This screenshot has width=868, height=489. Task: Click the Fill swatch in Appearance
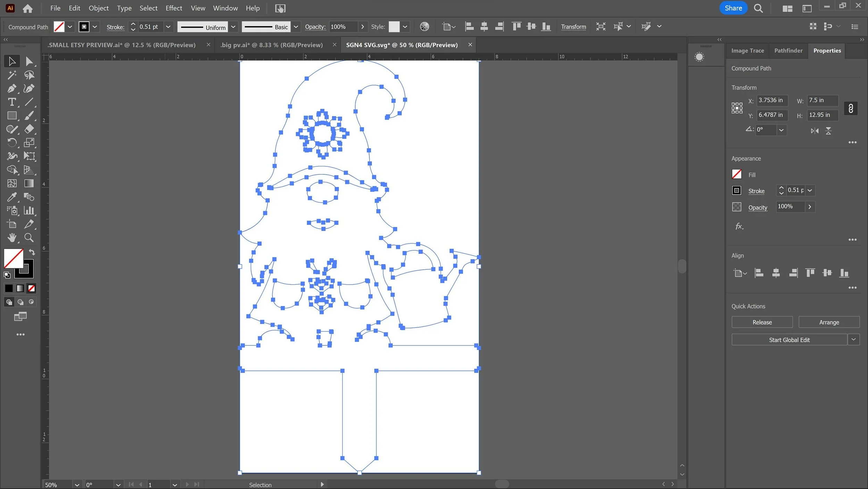(736, 174)
